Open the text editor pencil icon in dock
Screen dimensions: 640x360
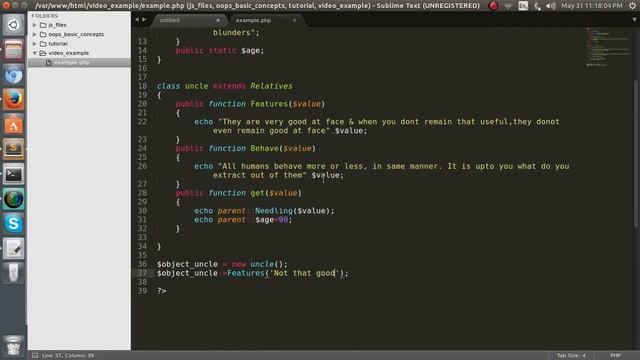[x=13, y=249]
